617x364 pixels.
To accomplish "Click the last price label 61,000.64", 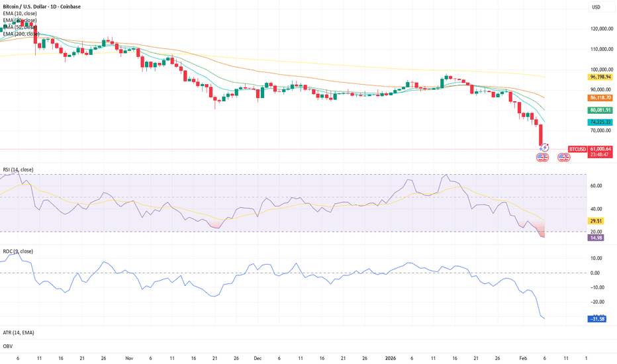I will [600, 149].
